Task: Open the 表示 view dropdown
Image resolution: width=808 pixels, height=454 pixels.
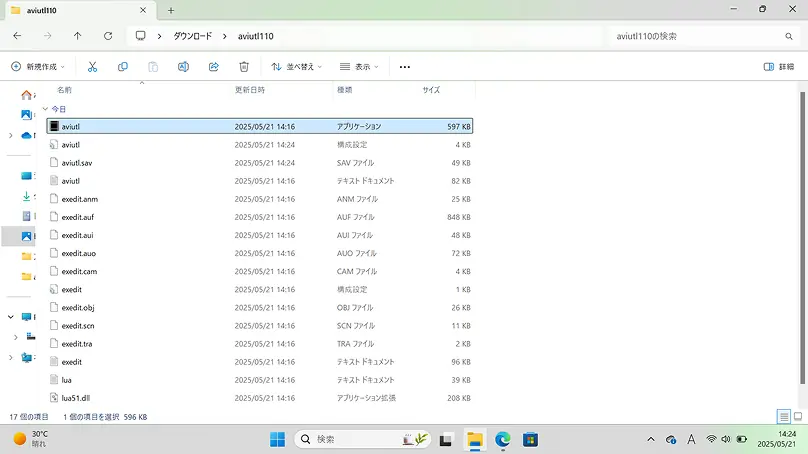Action: click(x=359, y=67)
